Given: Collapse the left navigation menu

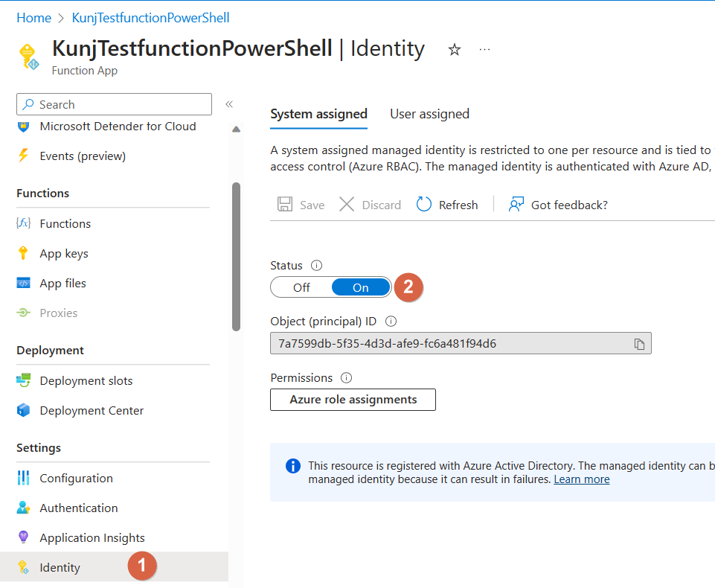Looking at the screenshot, I should pos(229,105).
